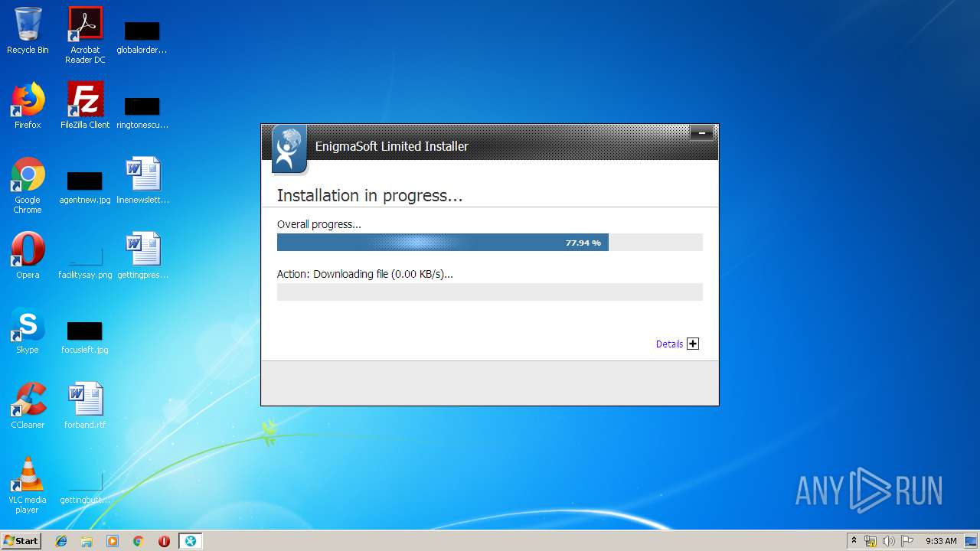Screen dimensions: 980x551
Task: Show hidden tray icons arrow
Action: tap(854, 541)
